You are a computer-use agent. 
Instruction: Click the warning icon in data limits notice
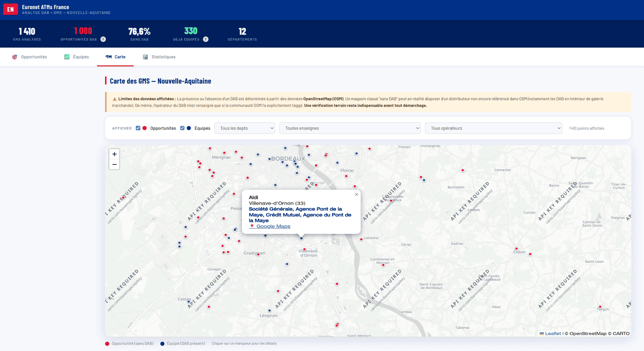(x=114, y=99)
